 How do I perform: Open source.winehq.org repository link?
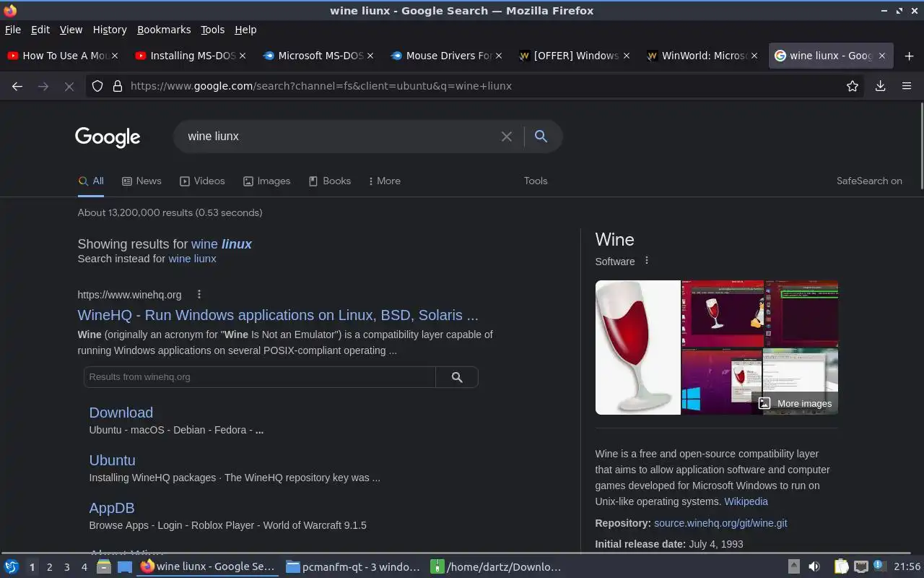tap(720, 523)
